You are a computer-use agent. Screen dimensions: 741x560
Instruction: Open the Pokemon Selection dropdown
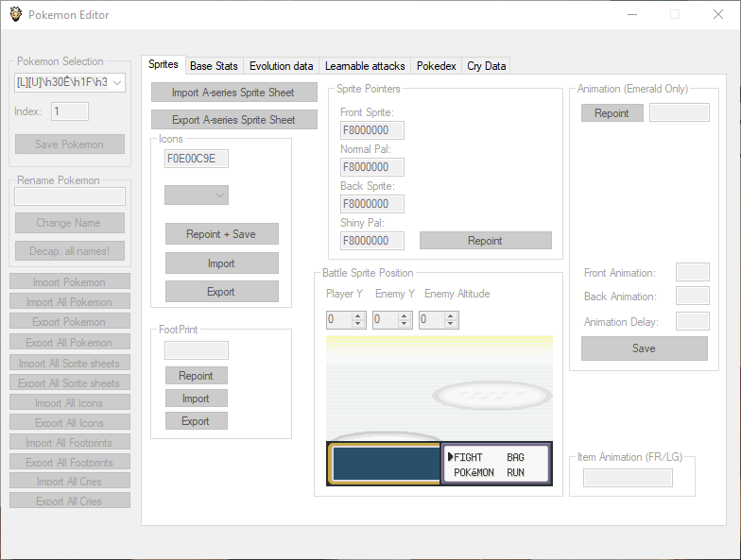117,83
